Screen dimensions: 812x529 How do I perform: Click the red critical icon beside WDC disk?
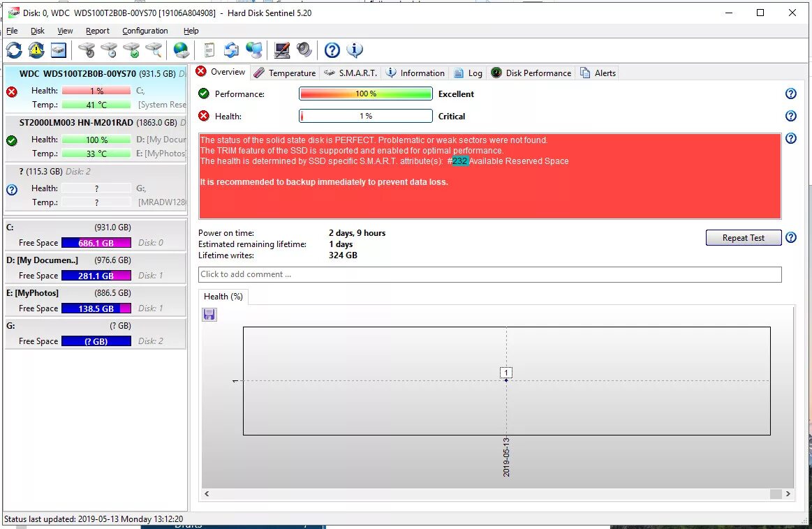click(x=11, y=92)
